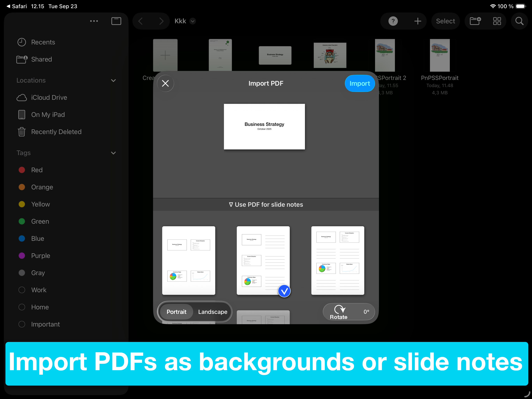Collapse the Tags section
The width and height of the screenshot is (532, 399).
113,153
